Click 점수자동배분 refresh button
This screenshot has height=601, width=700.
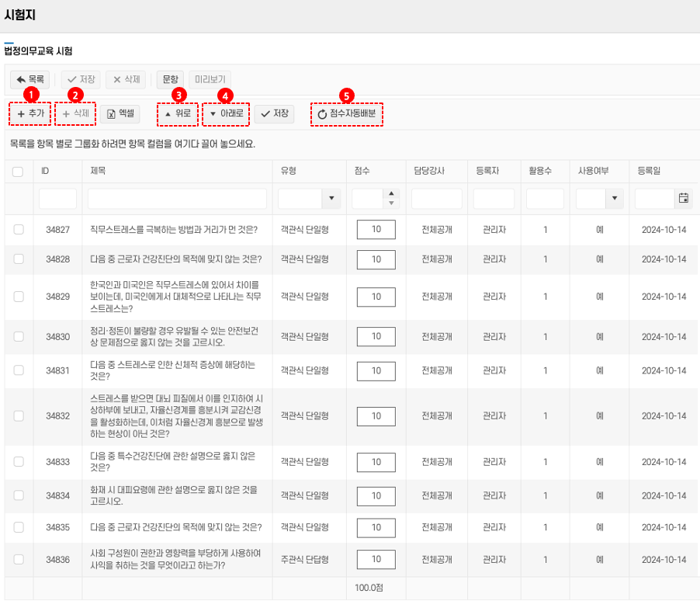pyautogui.click(x=346, y=114)
